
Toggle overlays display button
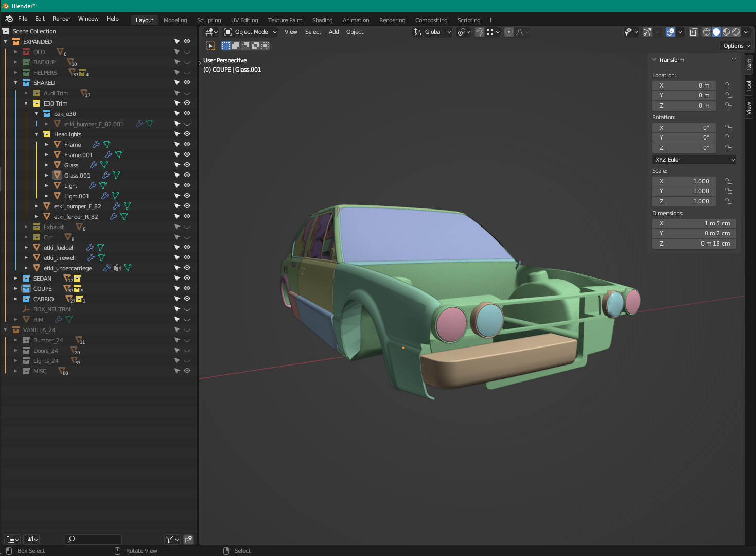pyautogui.click(x=670, y=32)
